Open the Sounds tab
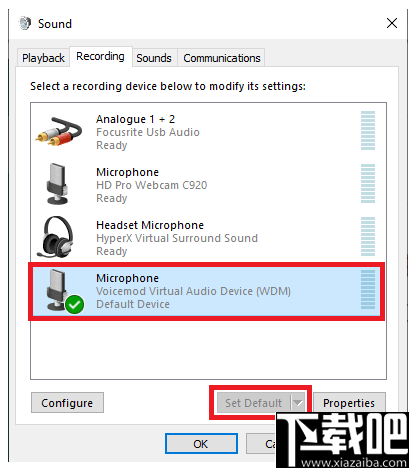The width and height of the screenshot is (411, 468). (x=154, y=58)
